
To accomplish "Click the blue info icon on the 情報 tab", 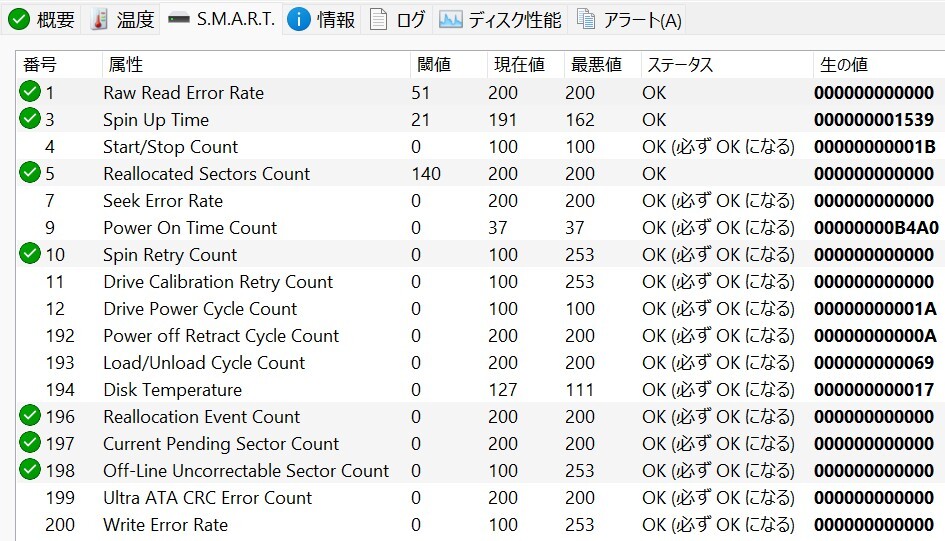I will coord(298,19).
